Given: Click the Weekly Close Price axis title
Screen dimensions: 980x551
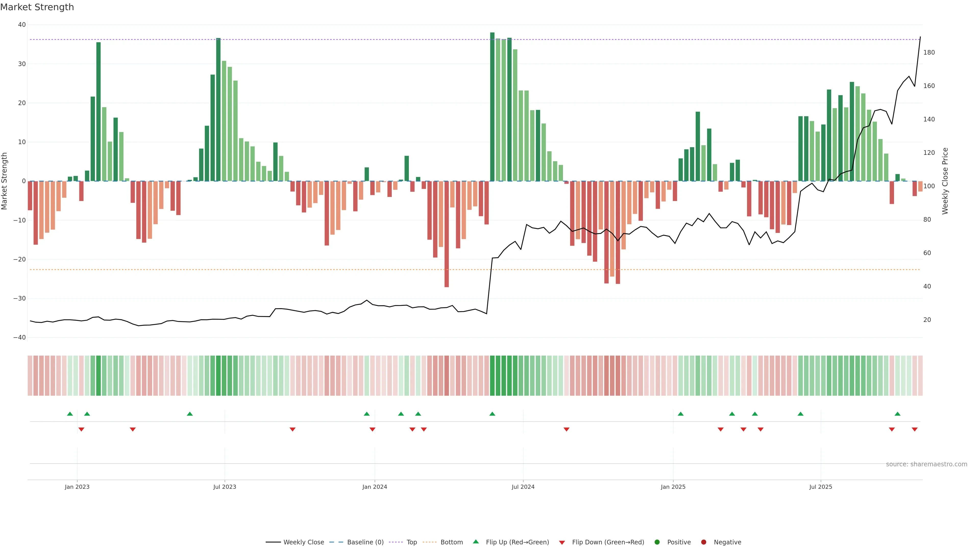Looking at the screenshot, I should pos(945,181).
